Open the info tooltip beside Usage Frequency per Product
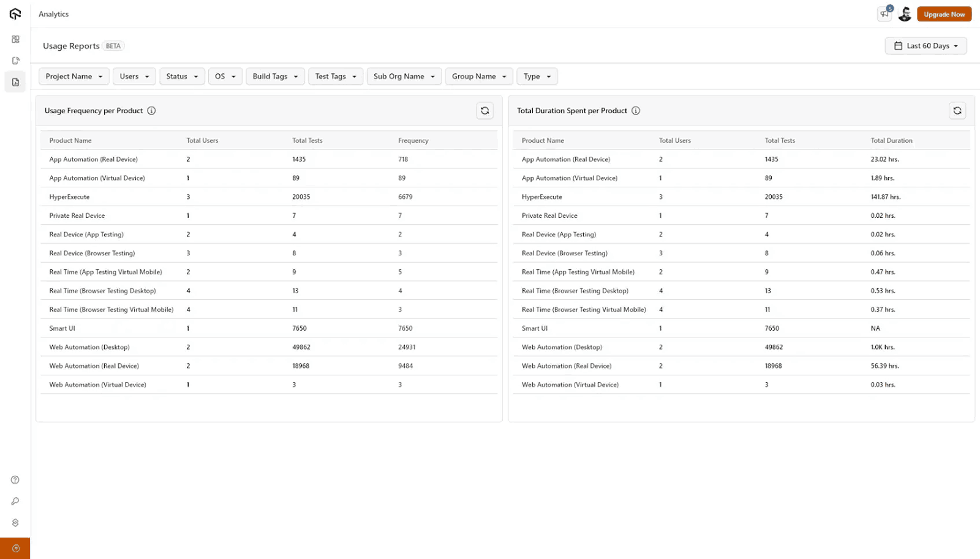 click(x=151, y=111)
